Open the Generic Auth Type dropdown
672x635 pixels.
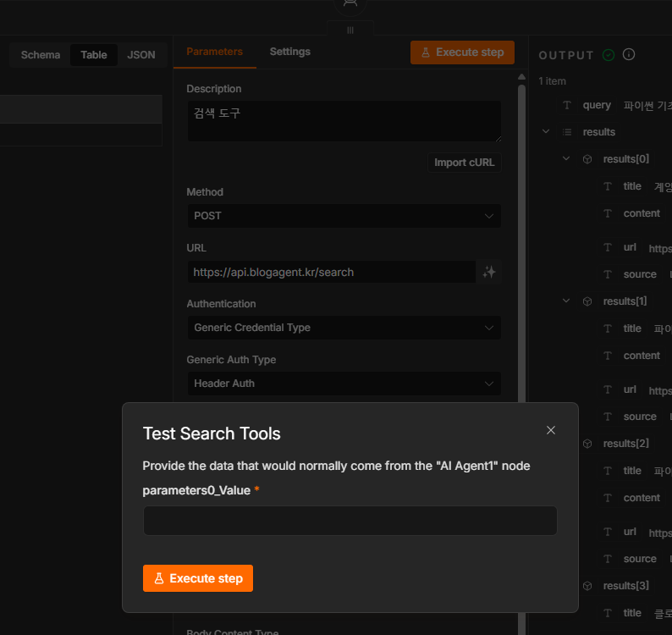click(344, 384)
